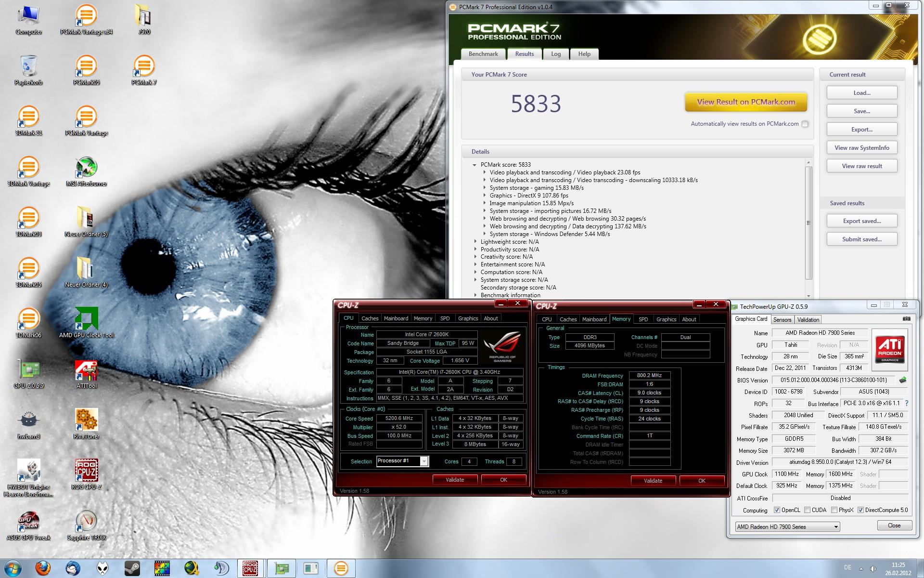Open Caches tab in left CPU-Z
This screenshot has width=924, height=578.
[x=370, y=318]
